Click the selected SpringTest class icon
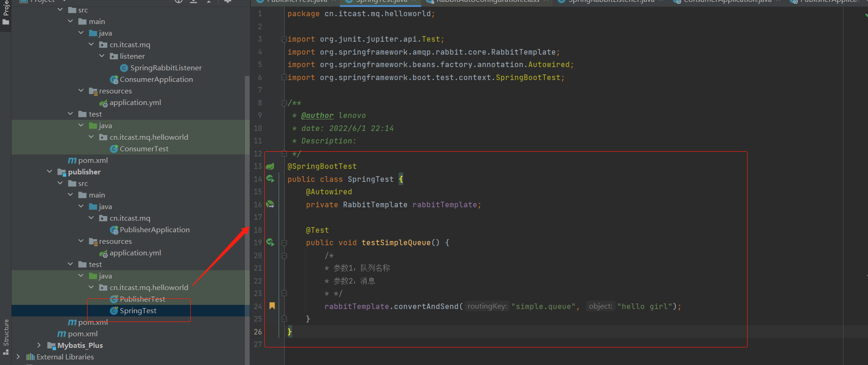The image size is (868, 365). coord(114,311)
